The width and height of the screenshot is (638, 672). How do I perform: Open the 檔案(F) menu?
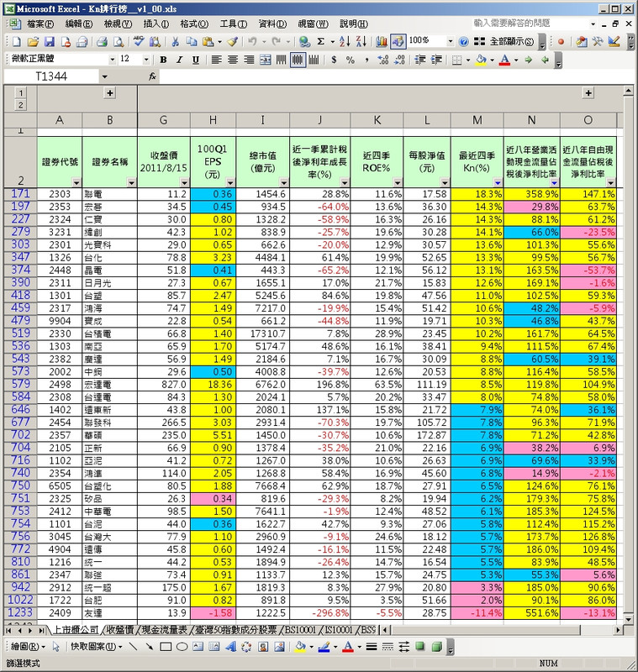click(40, 24)
